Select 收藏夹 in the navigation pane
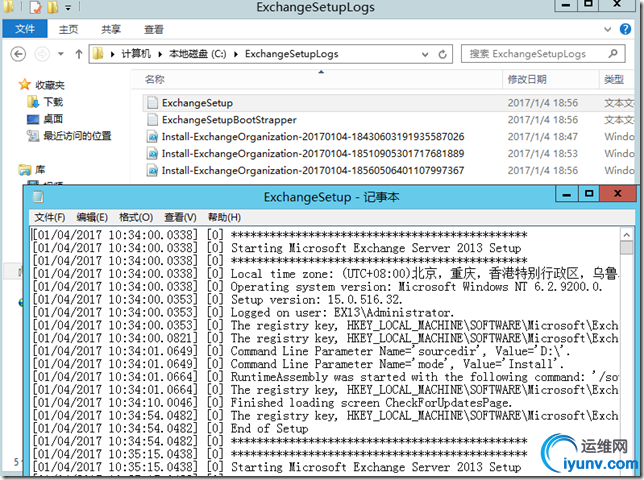The height and width of the screenshot is (480, 644). coord(50,85)
